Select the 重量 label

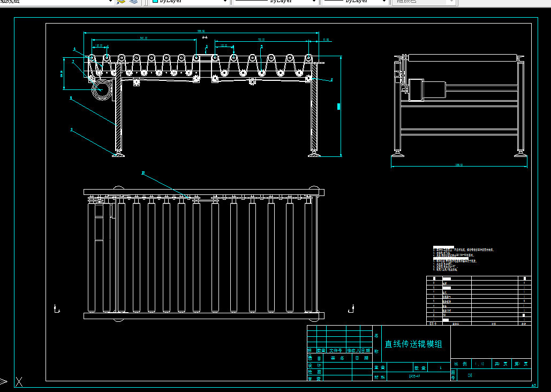(380, 367)
